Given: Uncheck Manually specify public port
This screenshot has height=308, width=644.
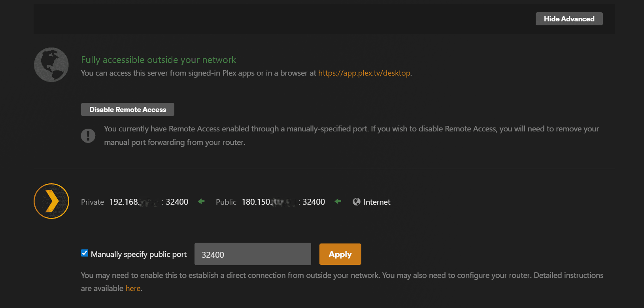Looking at the screenshot, I should 85,253.
